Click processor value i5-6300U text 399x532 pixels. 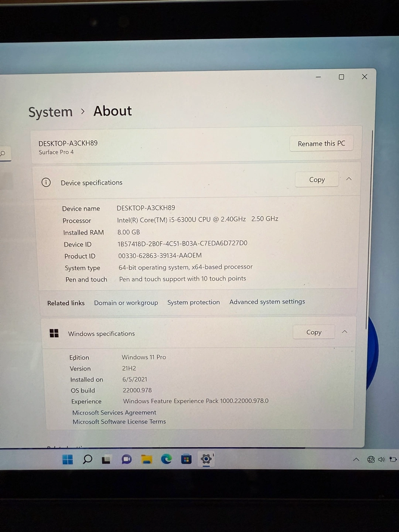[x=198, y=219]
